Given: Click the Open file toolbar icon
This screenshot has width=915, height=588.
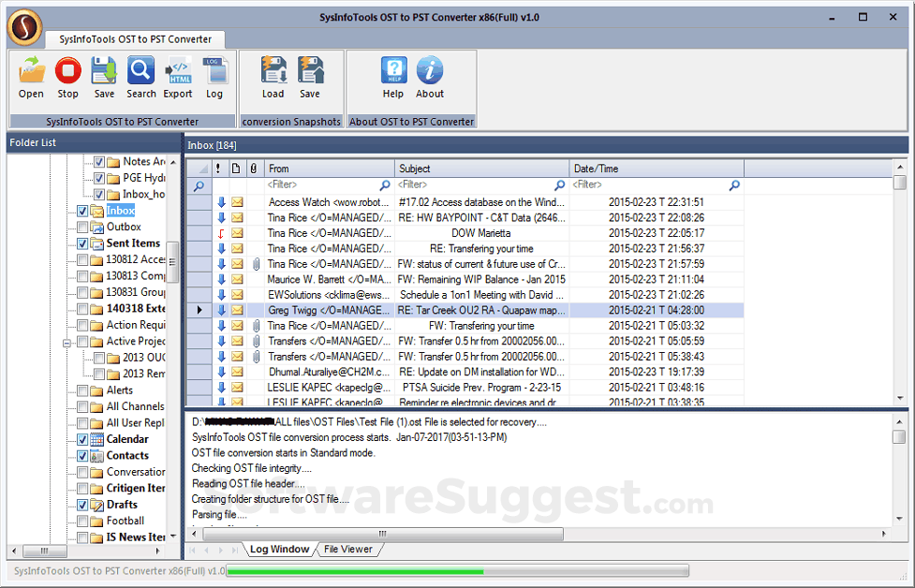Looking at the screenshot, I should point(31,70).
